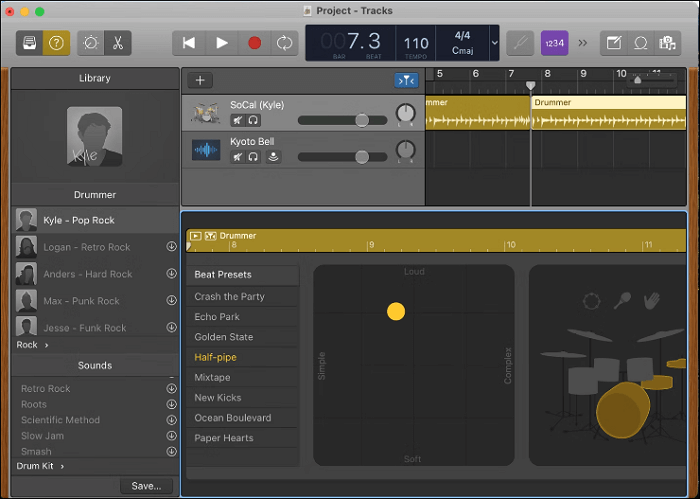Open the Smart Controls dial button
The image size is (700, 499).
pos(91,43)
